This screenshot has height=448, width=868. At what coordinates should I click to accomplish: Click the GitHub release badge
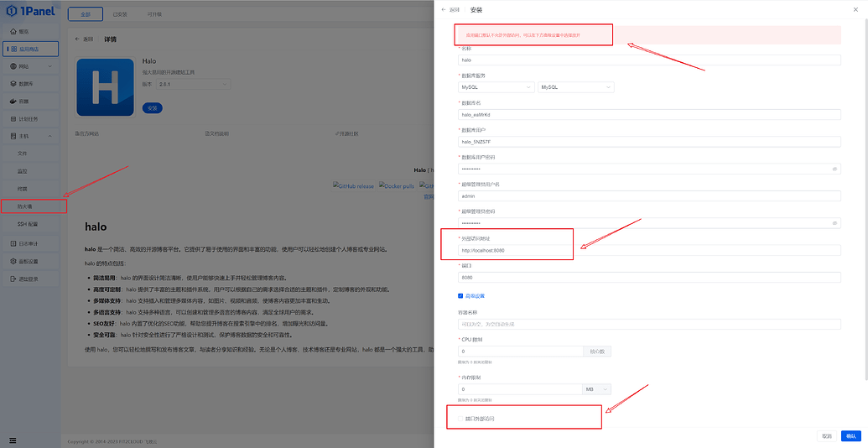(x=353, y=186)
